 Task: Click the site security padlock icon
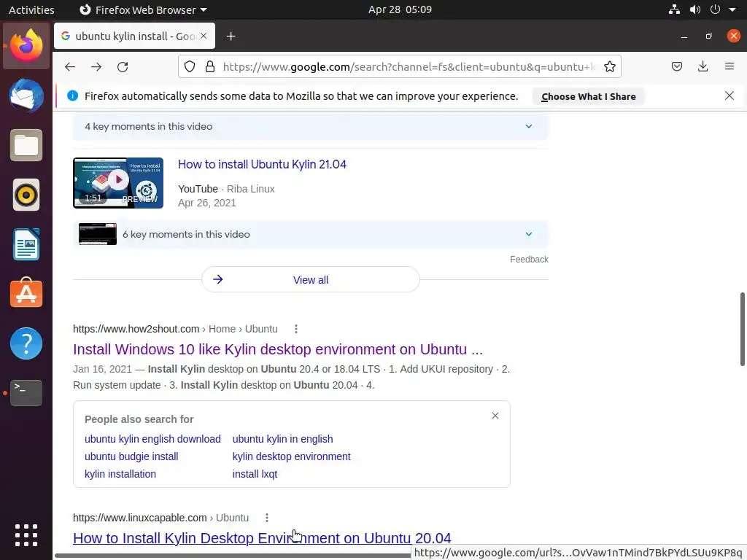click(x=209, y=66)
